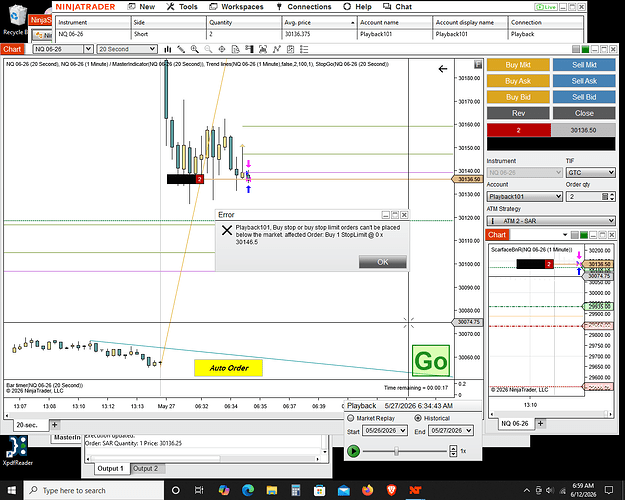Screen dimensions: 625x500
Task: Open the crosshair cursor tool icon
Action: pos(222,49)
